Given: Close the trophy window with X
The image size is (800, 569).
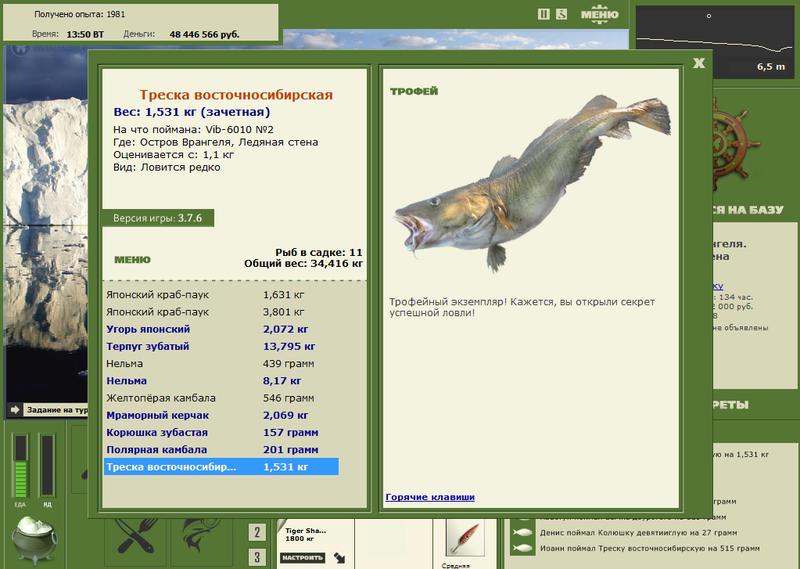Looking at the screenshot, I should pos(699,63).
